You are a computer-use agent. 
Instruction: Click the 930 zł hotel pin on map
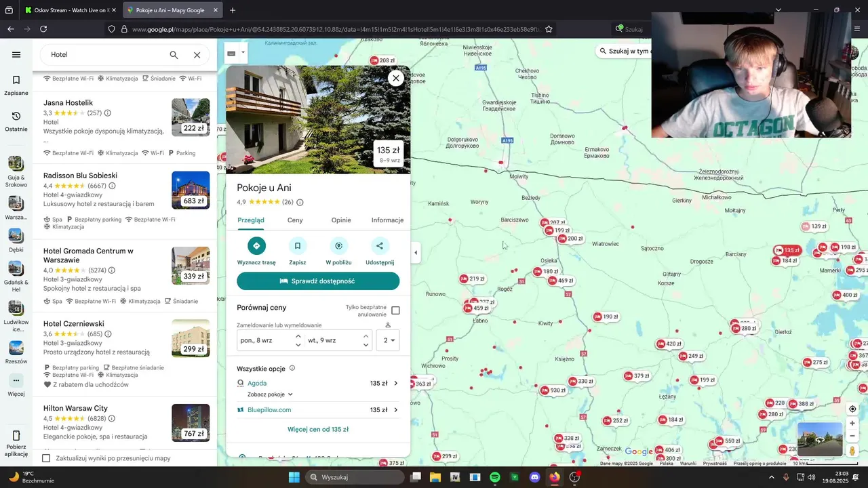[x=553, y=390]
